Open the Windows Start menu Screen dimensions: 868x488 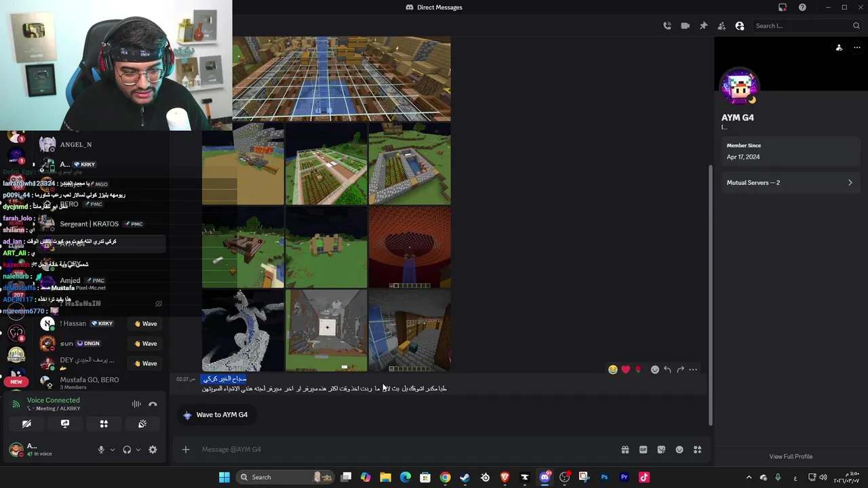[224, 477]
